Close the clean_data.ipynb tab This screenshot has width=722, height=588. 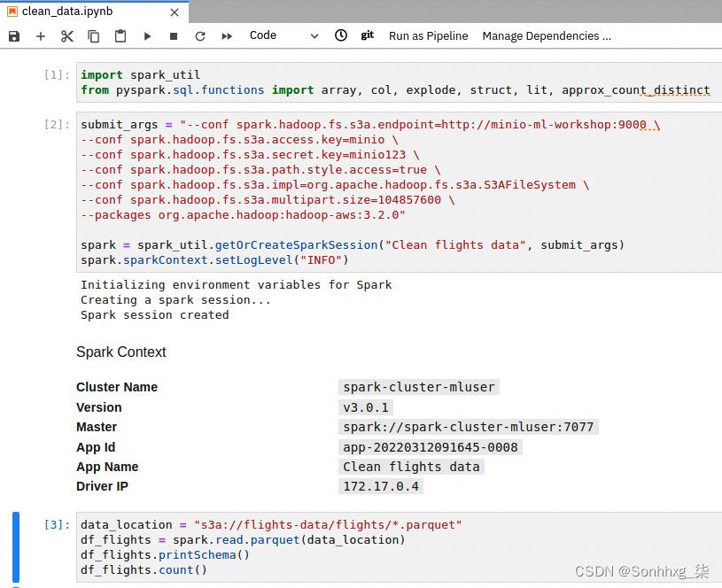tap(175, 12)
